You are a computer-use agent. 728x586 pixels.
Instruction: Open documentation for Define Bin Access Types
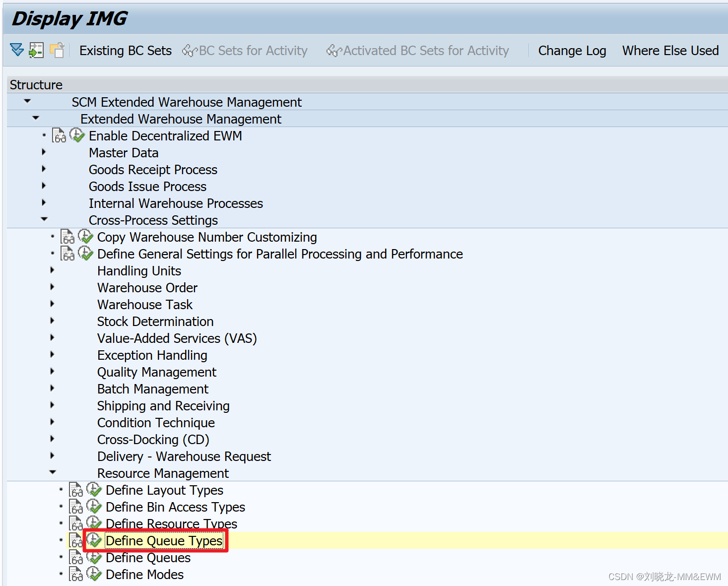(x=75, y=507)
